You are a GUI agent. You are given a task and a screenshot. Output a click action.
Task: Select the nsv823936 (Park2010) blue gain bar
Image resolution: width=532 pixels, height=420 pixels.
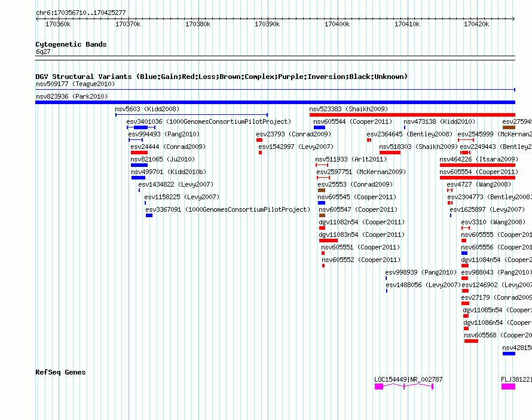point(275,102)
